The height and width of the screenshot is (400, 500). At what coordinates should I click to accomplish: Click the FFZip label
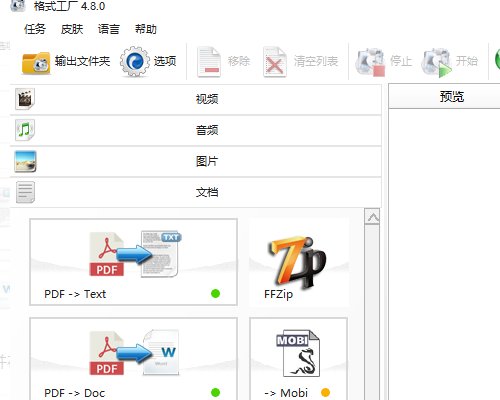coord(278,294)
